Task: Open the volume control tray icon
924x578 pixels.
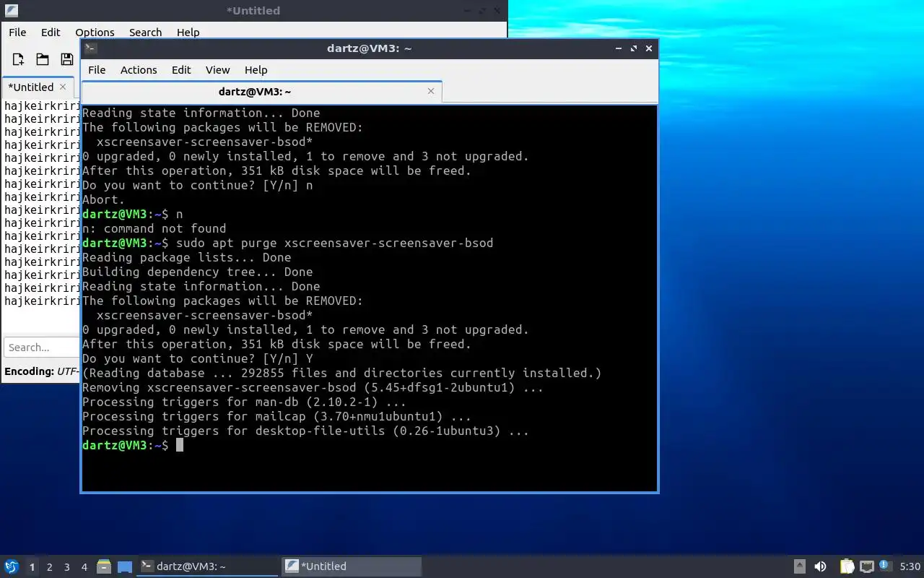Action: coord(820,566)
